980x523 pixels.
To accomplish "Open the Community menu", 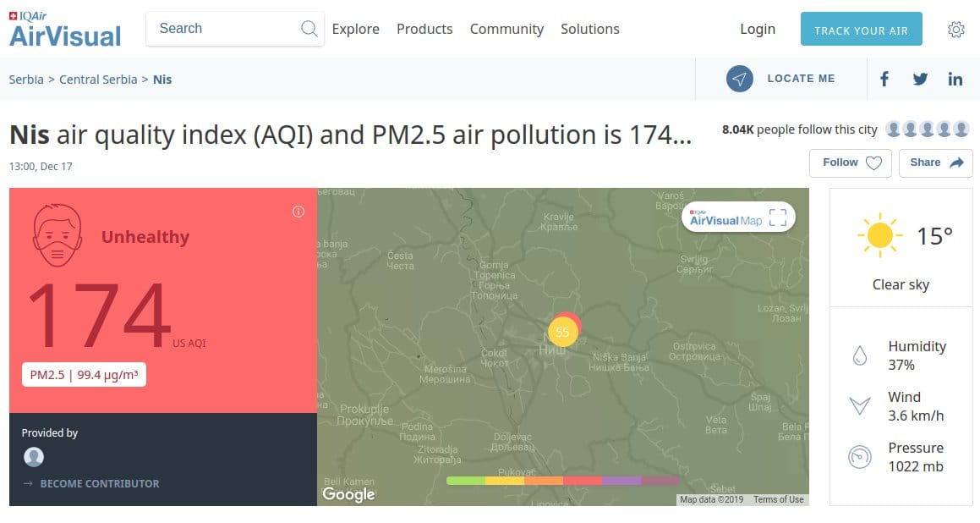I will (x=506, y=29).
